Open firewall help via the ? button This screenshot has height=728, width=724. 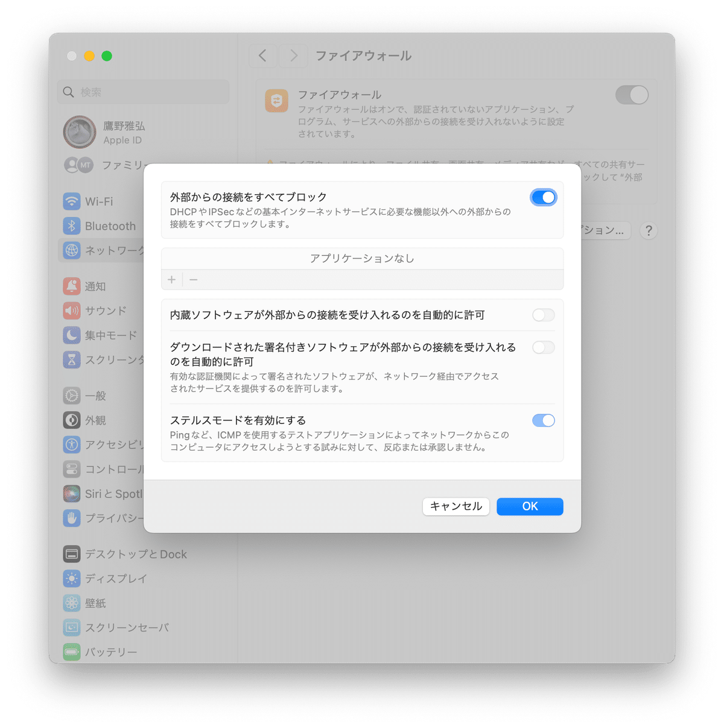(x=648, y=230)
